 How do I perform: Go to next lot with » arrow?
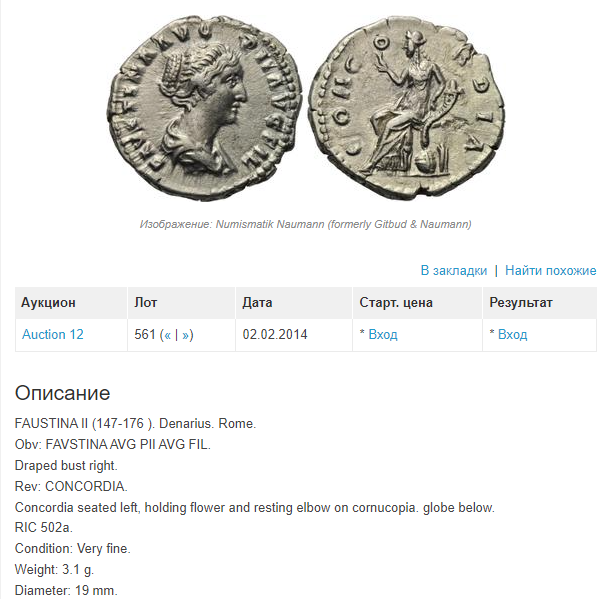click(x=185, y=334)
